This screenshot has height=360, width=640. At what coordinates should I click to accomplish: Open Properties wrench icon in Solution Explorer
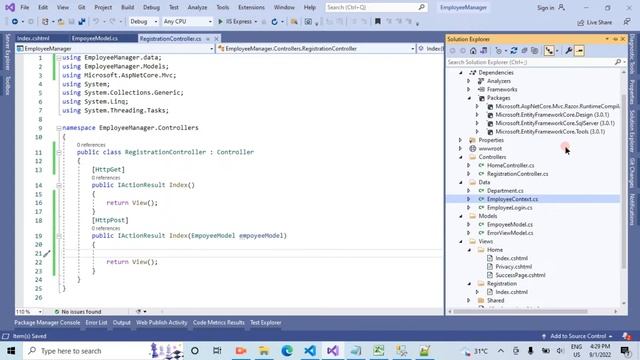(569, 51)
